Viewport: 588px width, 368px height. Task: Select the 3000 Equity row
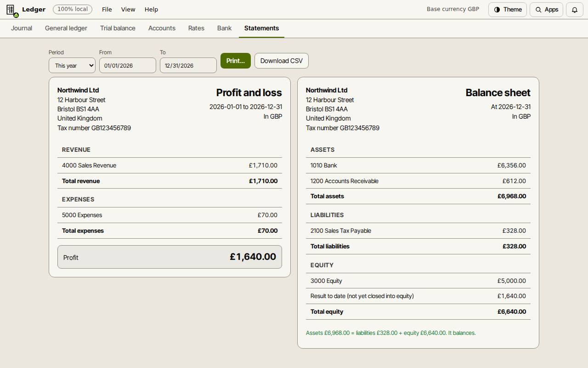point(418,281)
